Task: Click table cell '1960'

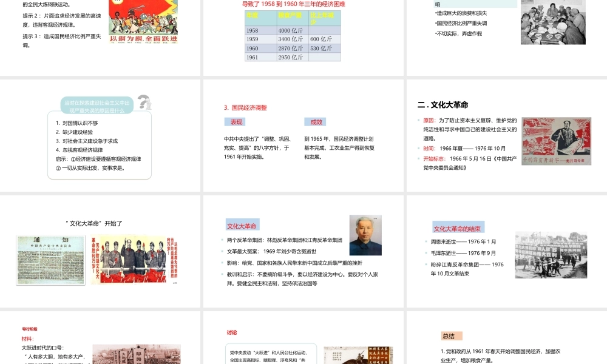Action: 261,49
